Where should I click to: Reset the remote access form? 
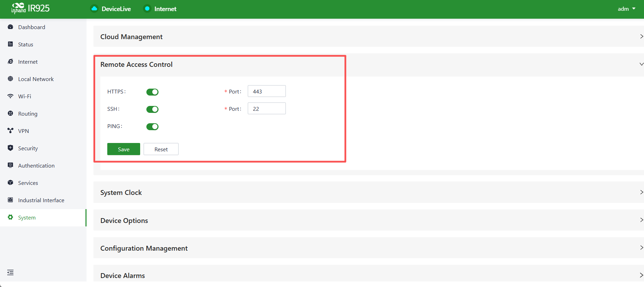[161, 149]
